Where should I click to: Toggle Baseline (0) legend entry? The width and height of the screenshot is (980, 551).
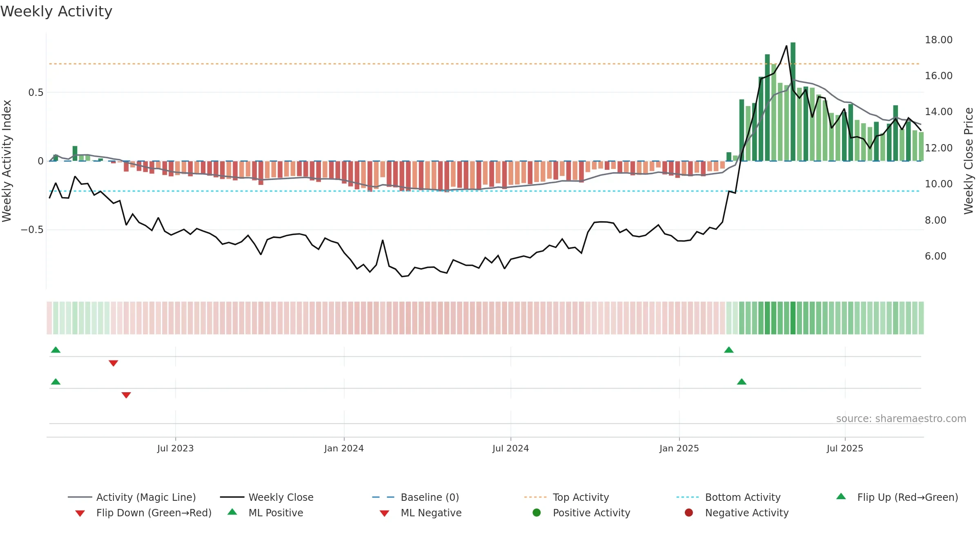[x=416, y=497]
